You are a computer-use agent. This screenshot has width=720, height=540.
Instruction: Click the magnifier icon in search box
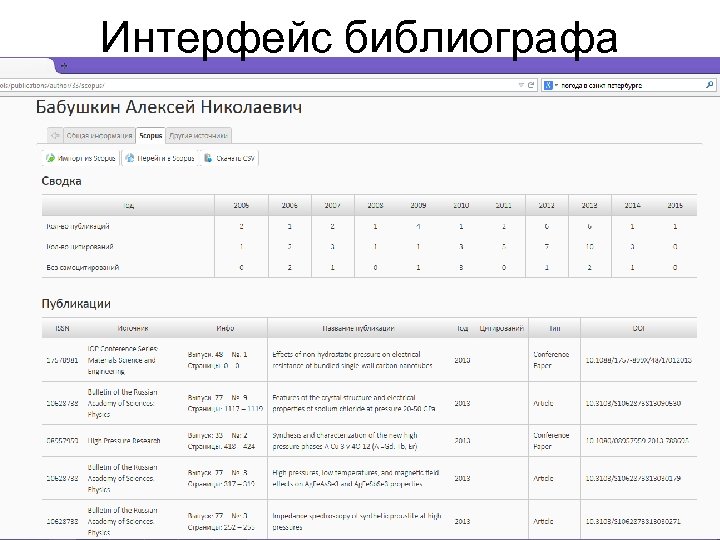click(709, 85)
